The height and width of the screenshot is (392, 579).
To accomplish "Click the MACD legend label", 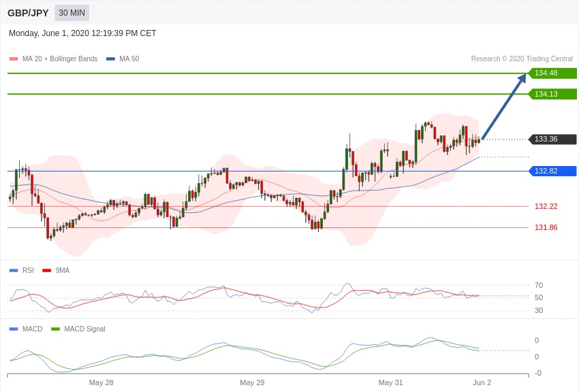I will pos(32,329).
